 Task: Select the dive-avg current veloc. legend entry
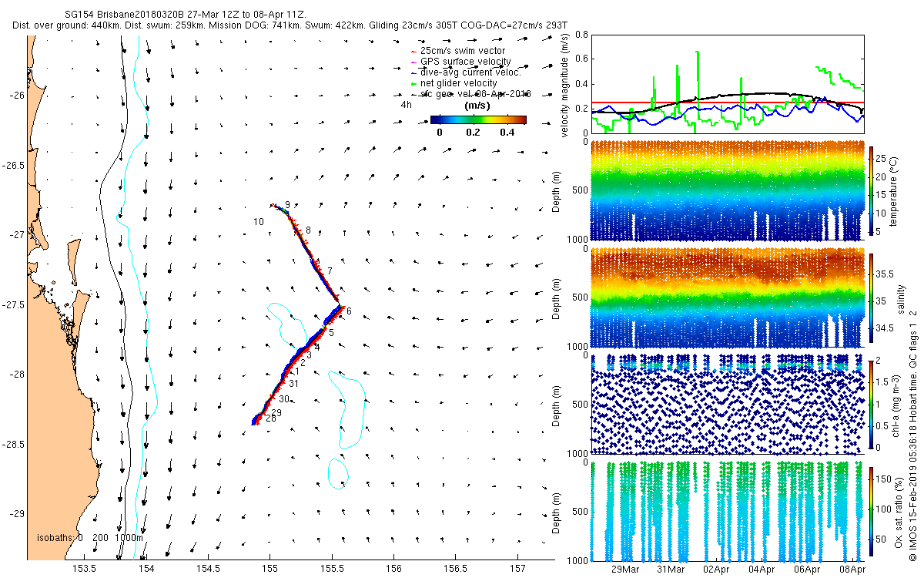[x=465, y=72]
